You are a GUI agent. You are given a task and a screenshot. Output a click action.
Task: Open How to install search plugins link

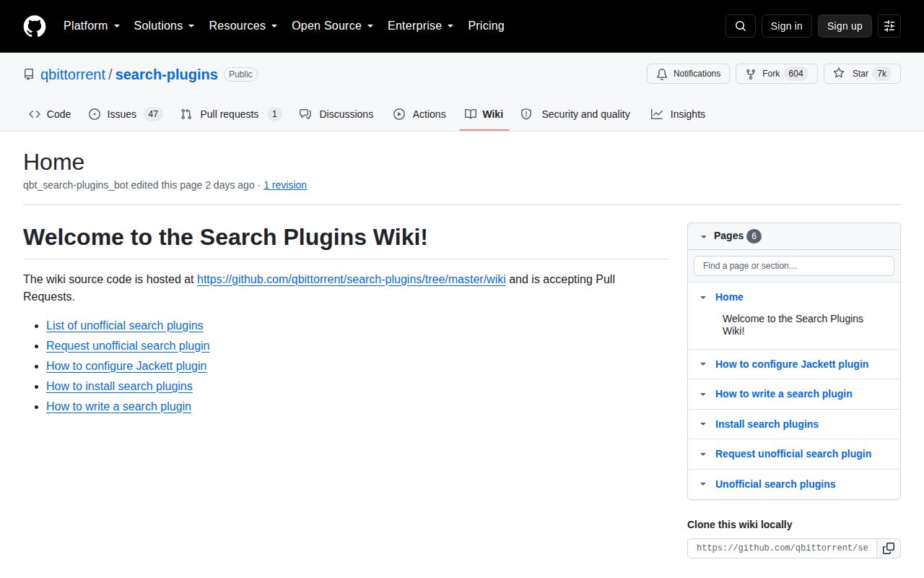tap(119, 386)
